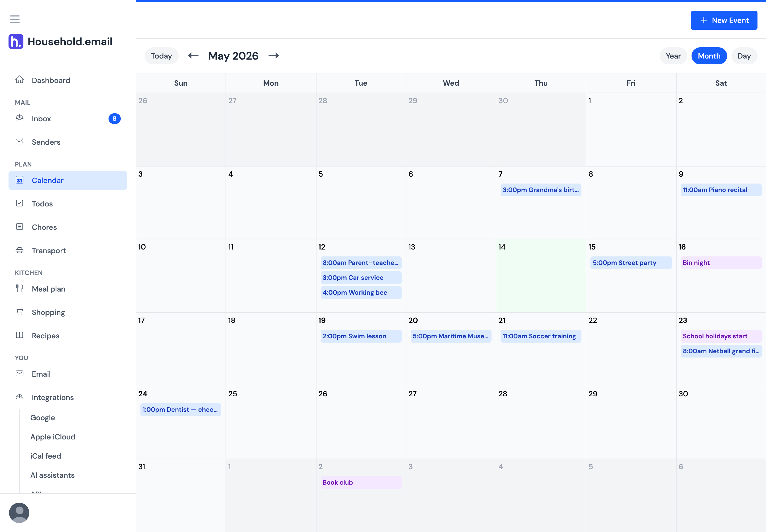Click the Chores list icon

tap(20, 227)
